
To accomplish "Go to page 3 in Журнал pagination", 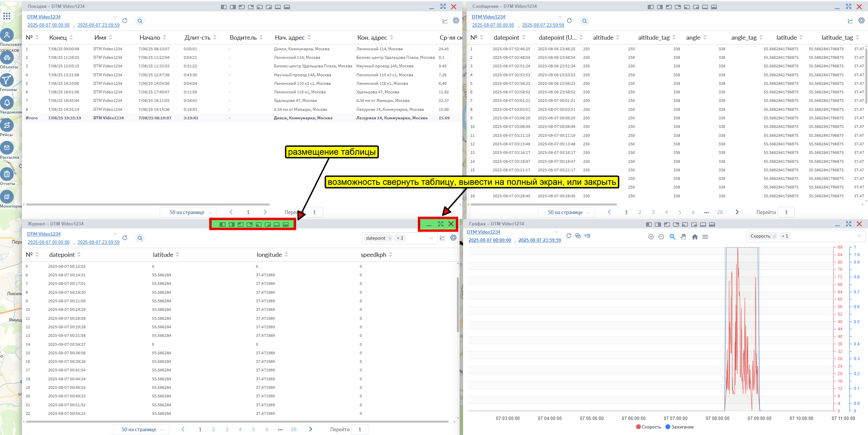I will pyautogui.click(x=227, y=429).
